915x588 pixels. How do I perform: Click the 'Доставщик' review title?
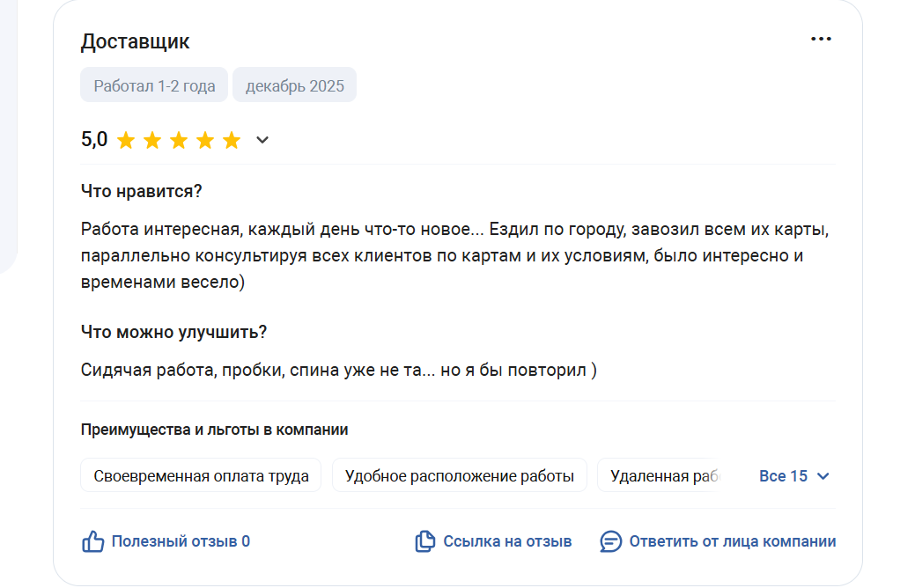click(x=135, y=41)
